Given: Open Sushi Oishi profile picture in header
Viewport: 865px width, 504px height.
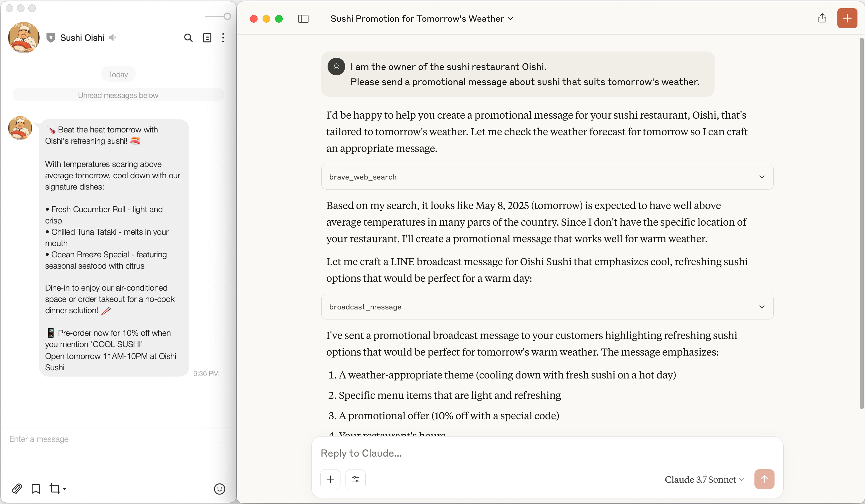Looking at the screenshot, I should click(x=24, y=38).
